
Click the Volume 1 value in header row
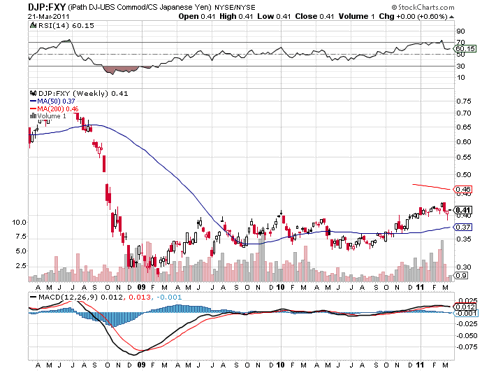pos(357,16)
